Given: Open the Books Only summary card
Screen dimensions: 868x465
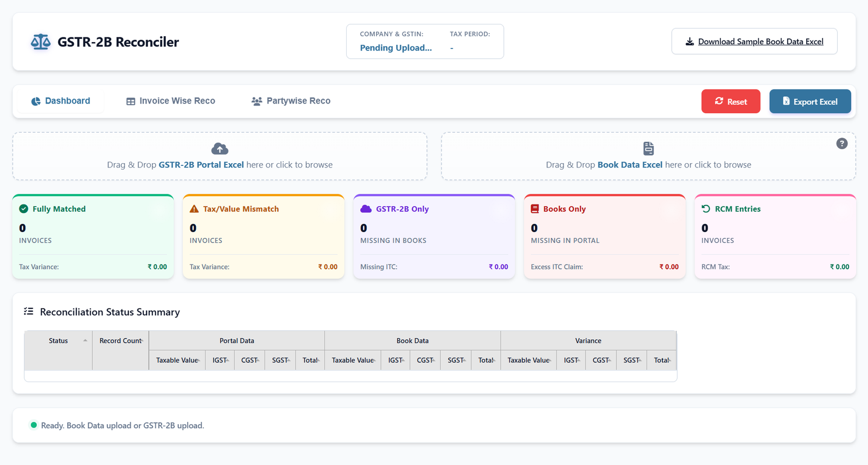Looking at the screenshot, I should pos(605,237).
